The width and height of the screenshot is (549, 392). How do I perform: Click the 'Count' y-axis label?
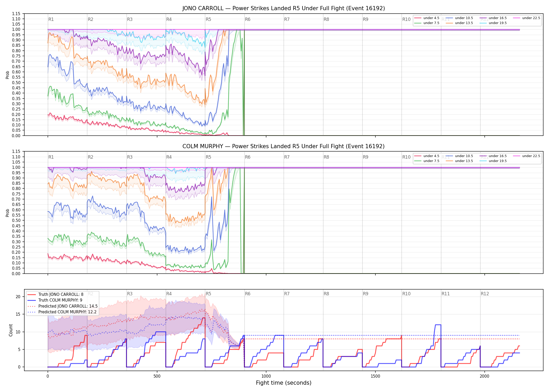pos(11,330)
